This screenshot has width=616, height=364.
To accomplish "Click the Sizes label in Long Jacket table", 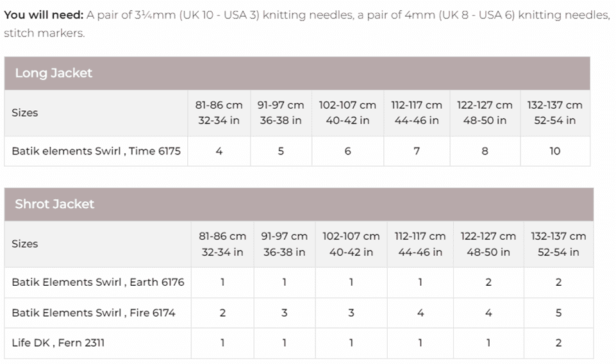I will click(25, 113).
